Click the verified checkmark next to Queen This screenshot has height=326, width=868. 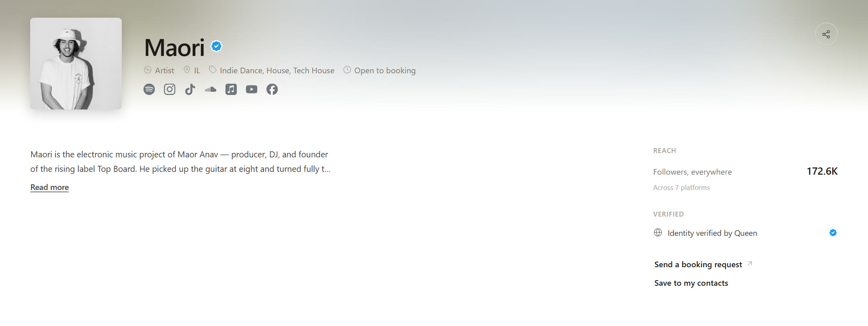833,233
